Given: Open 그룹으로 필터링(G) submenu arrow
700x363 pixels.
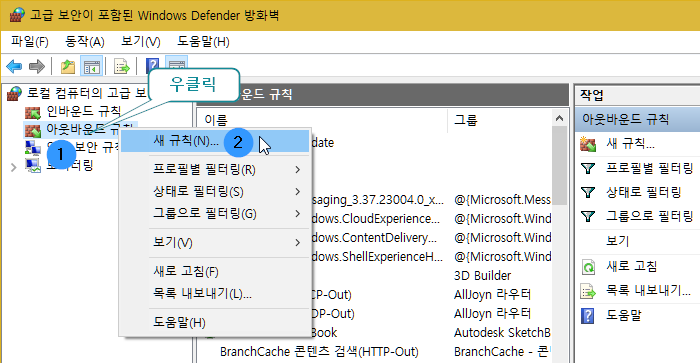Looking at the screenshot, I should tap(297, 213).
